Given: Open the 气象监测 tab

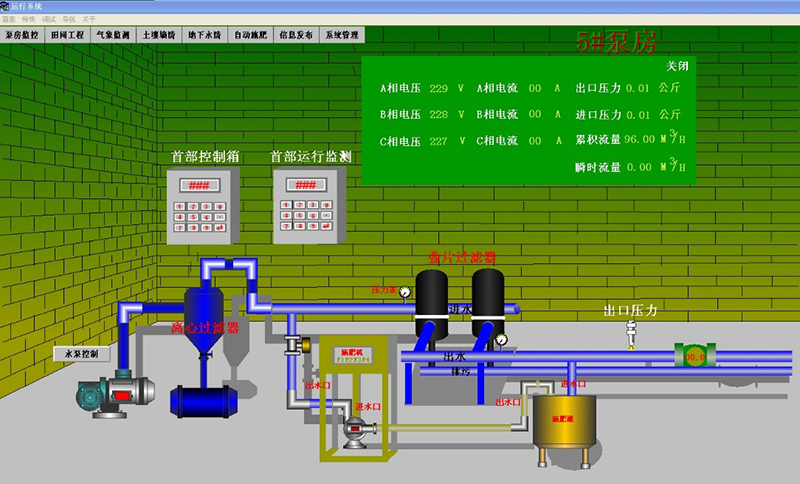Looking at the screenshot, I should [x=112, y=34].
